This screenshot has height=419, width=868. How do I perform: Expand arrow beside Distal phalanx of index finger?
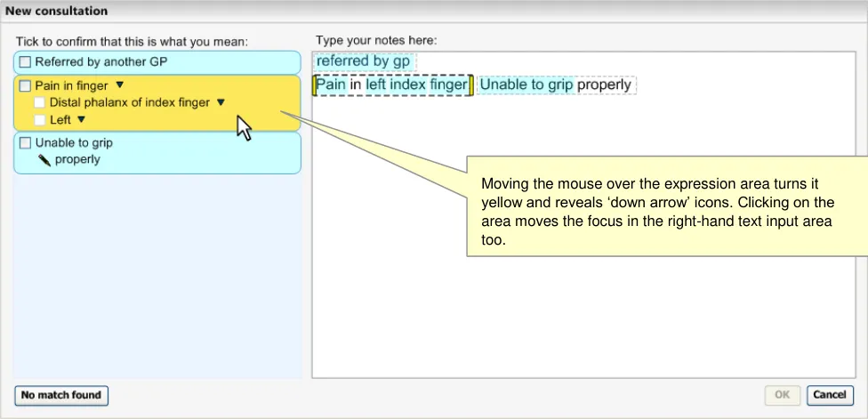coord(221,103)
